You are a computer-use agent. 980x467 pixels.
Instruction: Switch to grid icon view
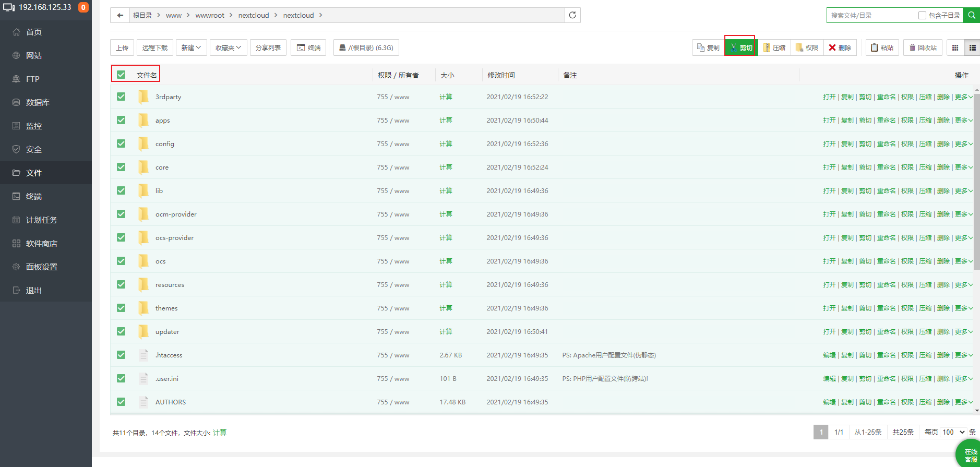click(x=955, y=47)
